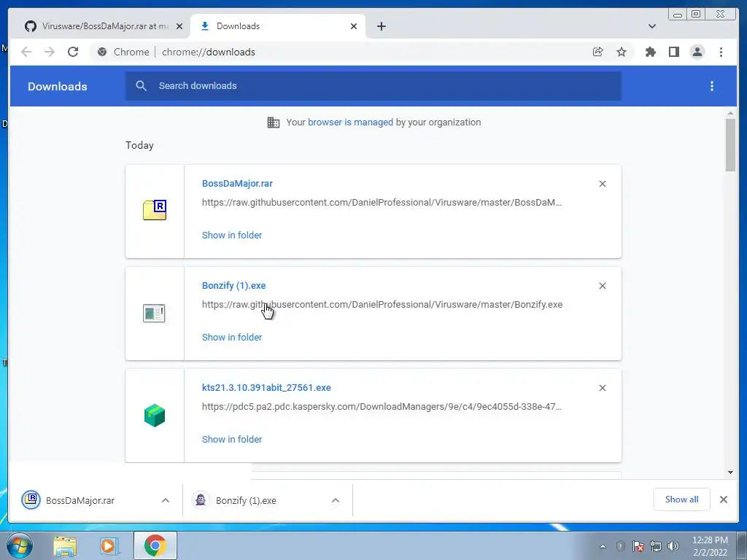Open a new tab with plus button
The image size is (747, 560).
pyautogui.click(x=381, y=26)
